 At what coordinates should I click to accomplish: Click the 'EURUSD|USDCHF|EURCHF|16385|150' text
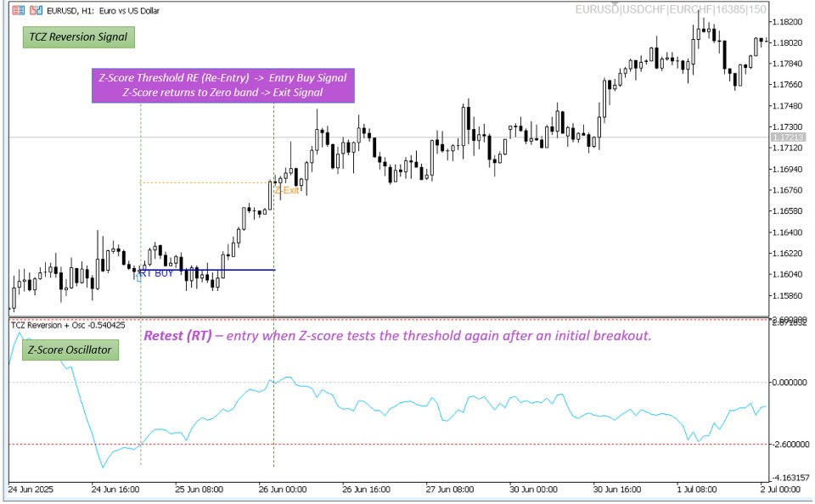click(671, 9)
